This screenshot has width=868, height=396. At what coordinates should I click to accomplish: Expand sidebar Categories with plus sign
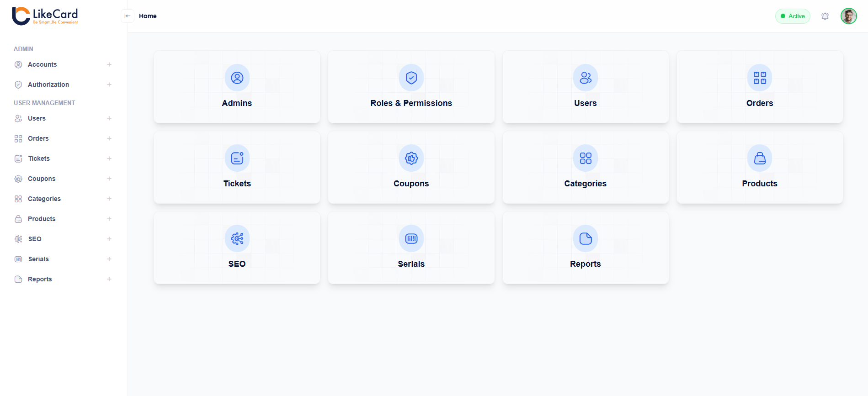tap(109, 199)
